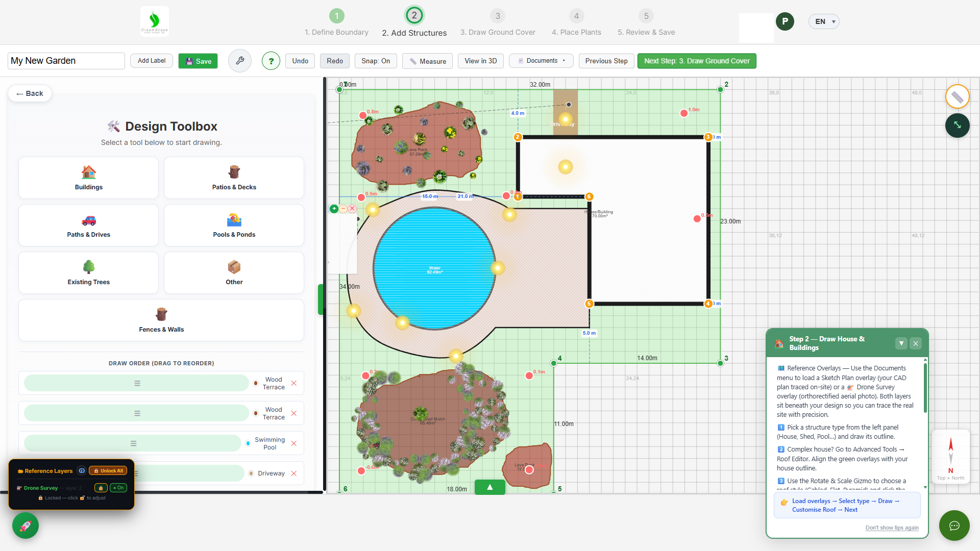Screen dimensions: 980x551
Task: Toggle Snap: On
Action: (376, 61)
